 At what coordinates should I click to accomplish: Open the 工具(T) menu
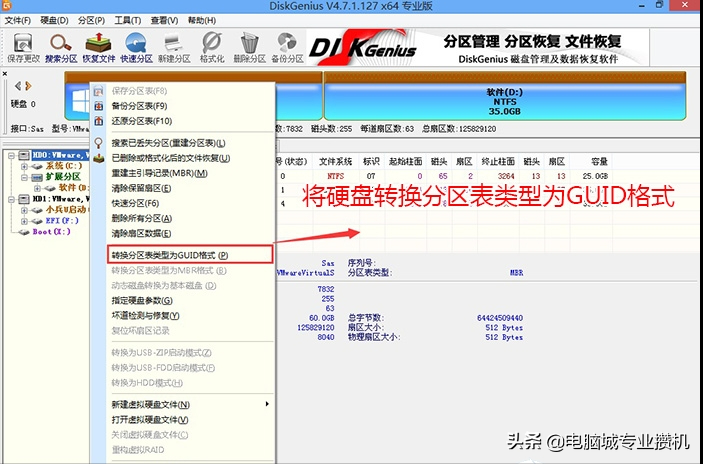127,21
